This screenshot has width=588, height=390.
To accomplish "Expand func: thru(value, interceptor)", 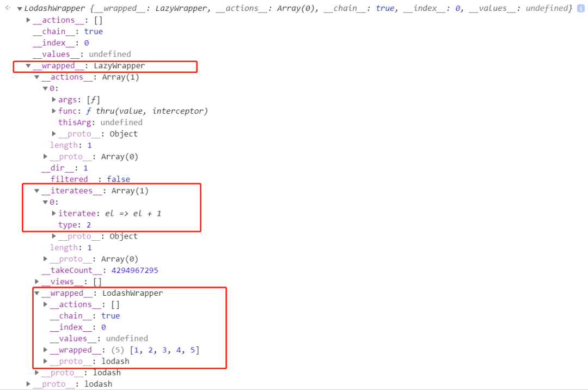I will [x=54, y=111].
